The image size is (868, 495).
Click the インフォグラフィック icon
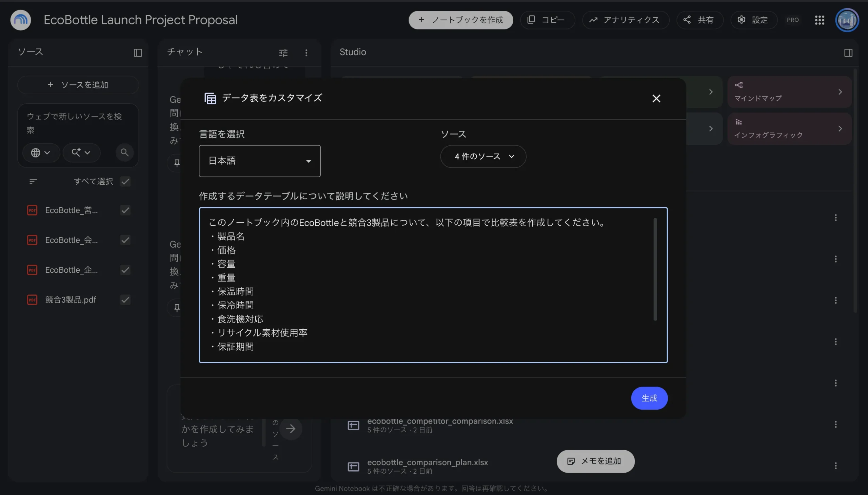click(738, 122)
